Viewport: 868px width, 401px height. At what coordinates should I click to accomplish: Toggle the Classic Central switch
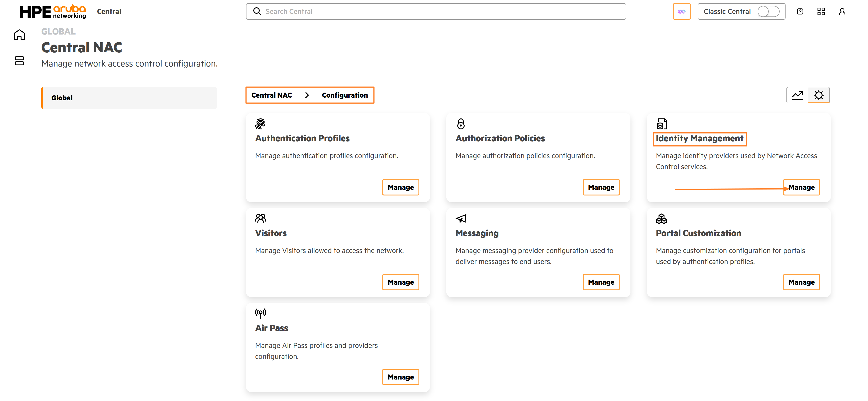click(768, 11)
